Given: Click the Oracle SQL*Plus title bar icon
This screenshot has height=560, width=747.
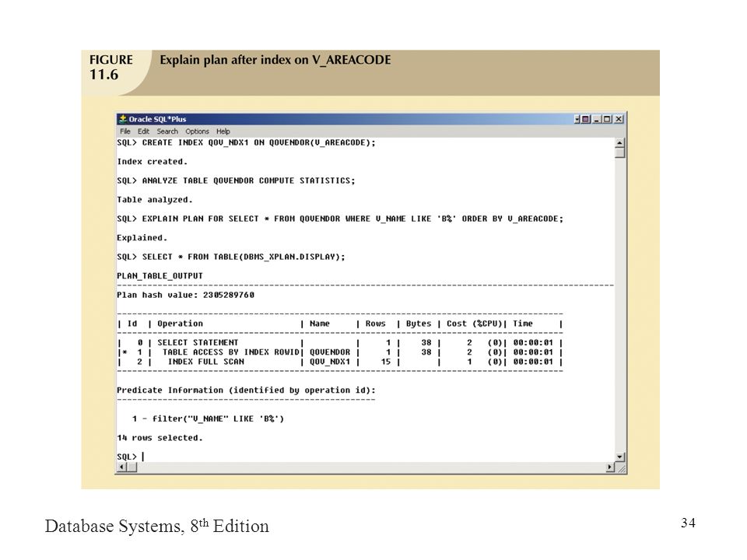Looking at the screenshot, I should 123,119.
